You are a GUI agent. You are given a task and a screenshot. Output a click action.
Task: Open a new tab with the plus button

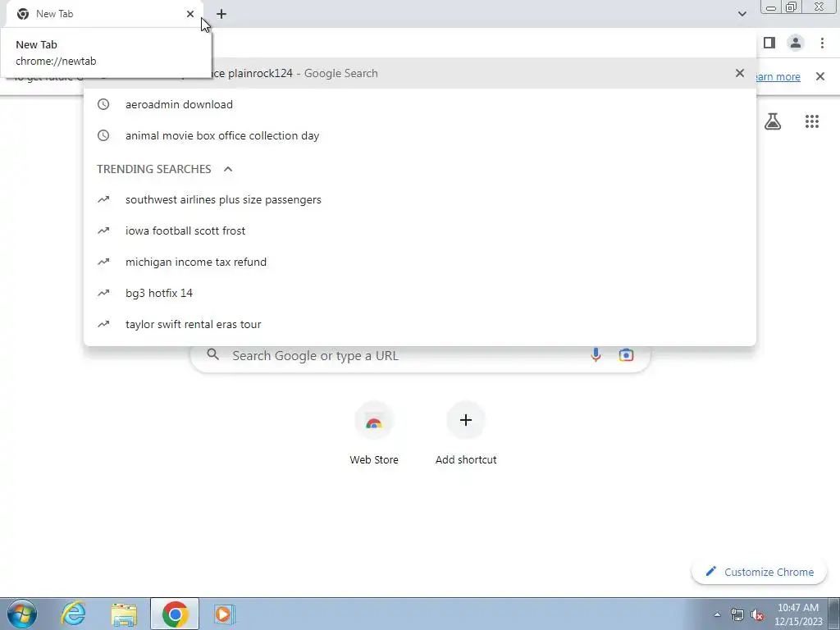[221, 14]
